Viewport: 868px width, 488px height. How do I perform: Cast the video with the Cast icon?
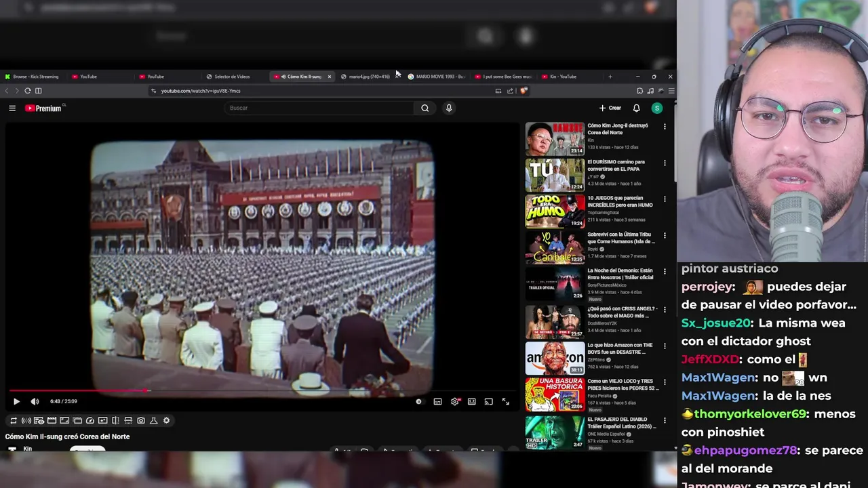pos(488,401)
